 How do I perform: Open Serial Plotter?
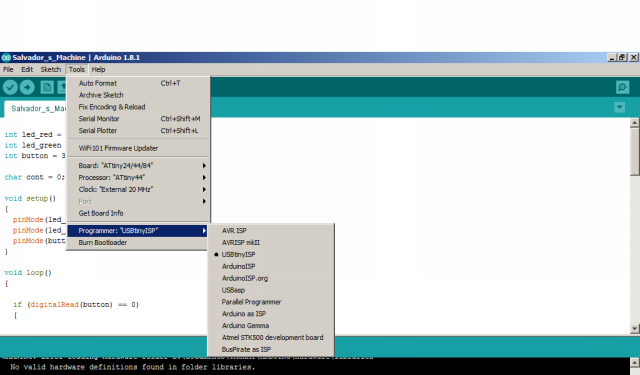click(x=138, y=131)
